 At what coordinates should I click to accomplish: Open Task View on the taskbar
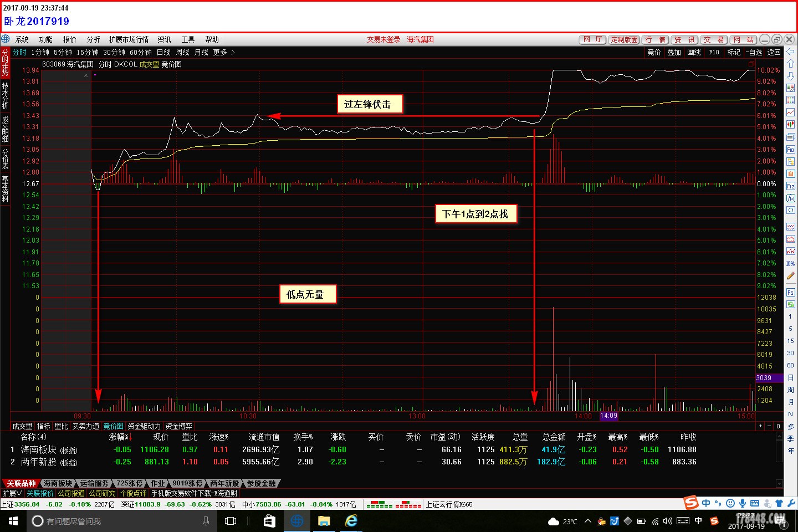(x=231, y=521)
